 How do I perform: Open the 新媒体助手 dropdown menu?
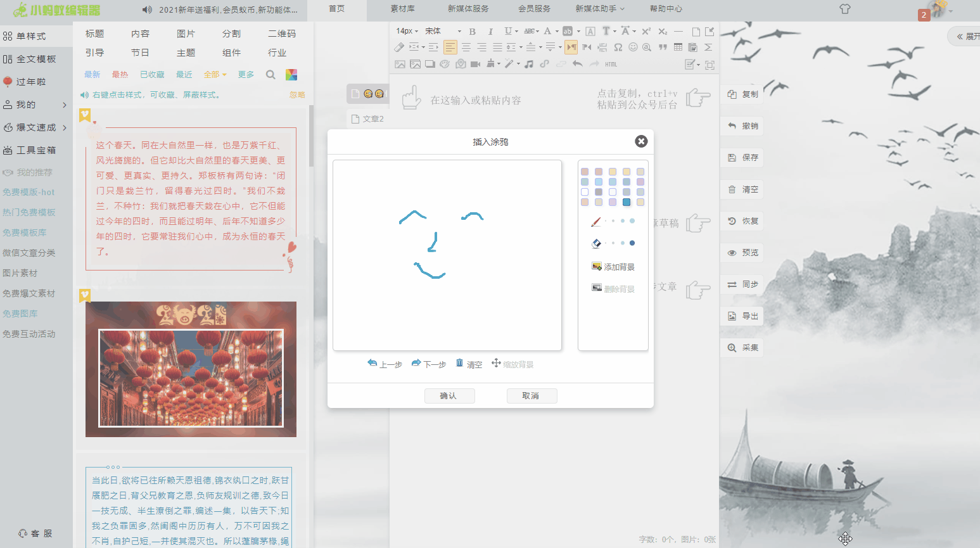point(600,9)
